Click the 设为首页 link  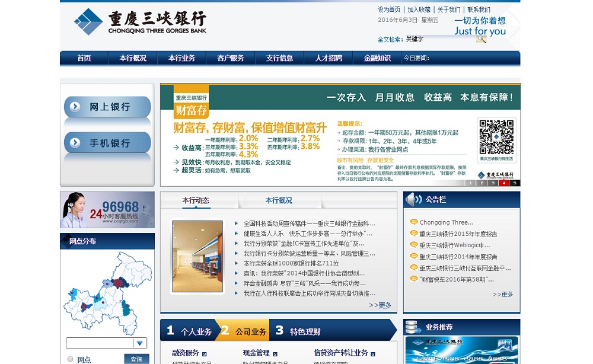point(389,9)
